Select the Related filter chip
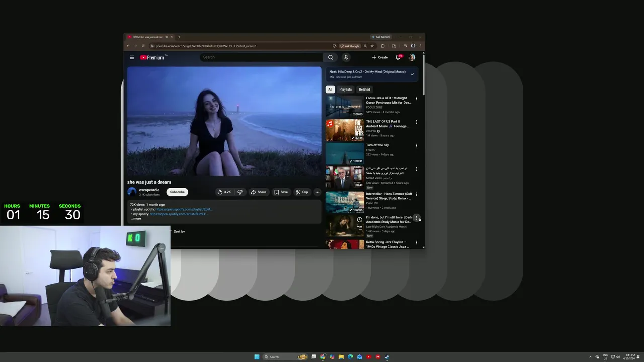 364,89
